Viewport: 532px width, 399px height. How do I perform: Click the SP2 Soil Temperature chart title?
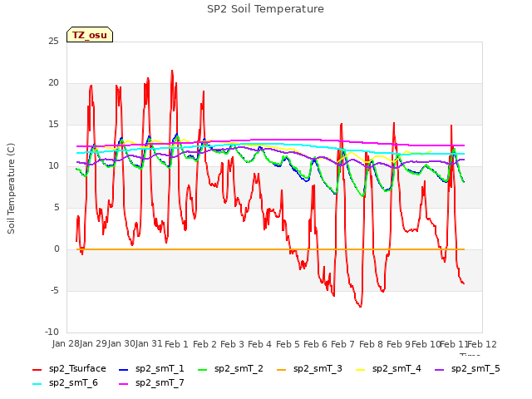pyautogui.click(x=265, y=9)
